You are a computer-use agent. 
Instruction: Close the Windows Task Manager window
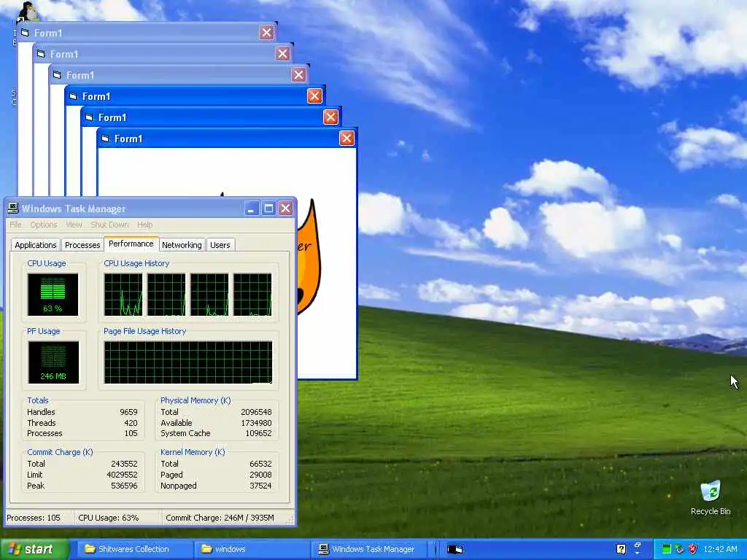(x=285, y=208)
